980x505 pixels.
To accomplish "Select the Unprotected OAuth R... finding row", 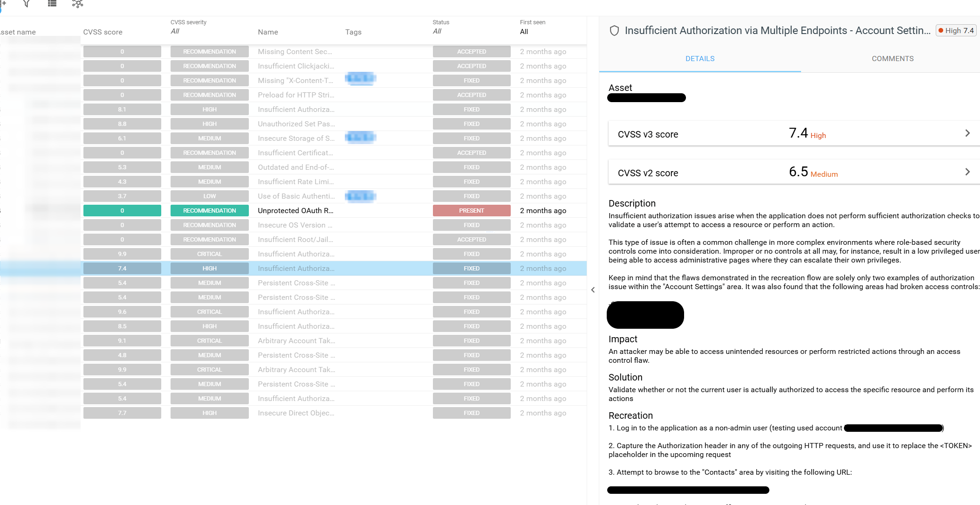I will point(295,211).
